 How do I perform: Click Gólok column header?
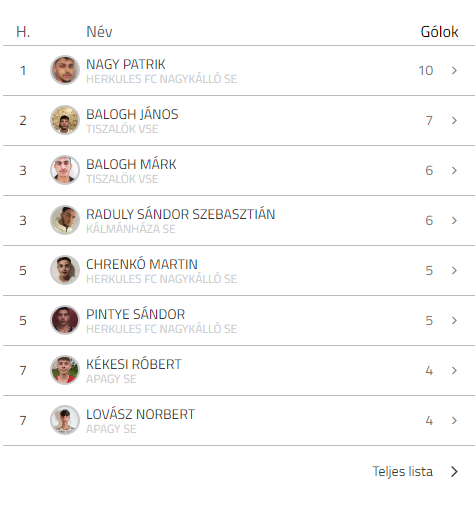(x=439, y=32)
